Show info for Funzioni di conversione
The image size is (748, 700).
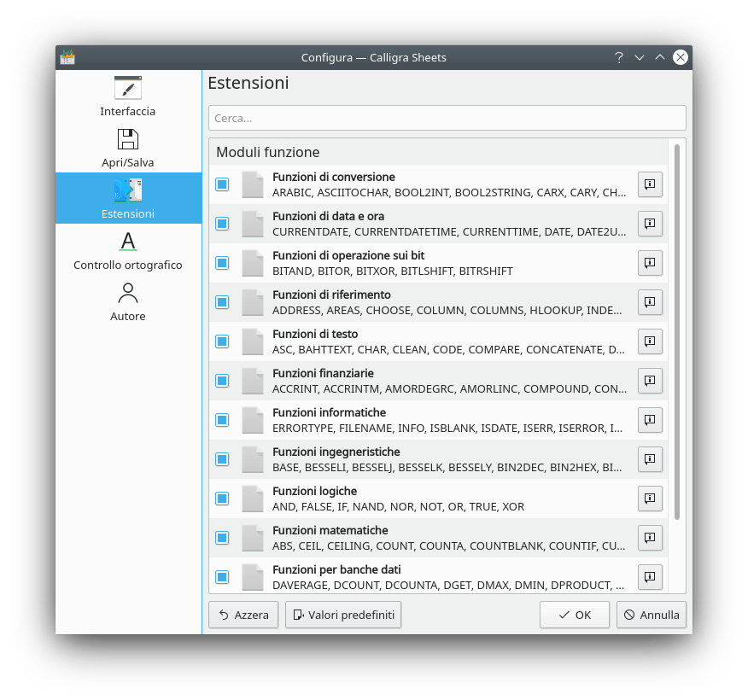pyautogui.click(x=650, y=184)
